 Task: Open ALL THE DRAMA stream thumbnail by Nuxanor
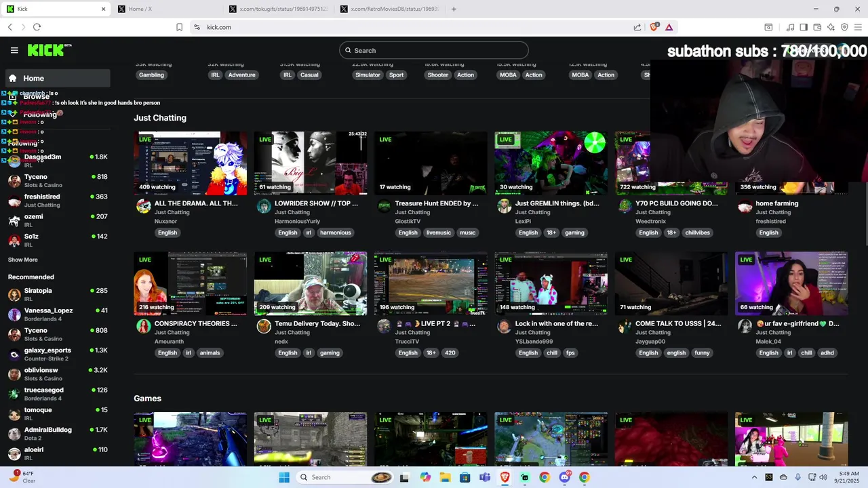191,163
